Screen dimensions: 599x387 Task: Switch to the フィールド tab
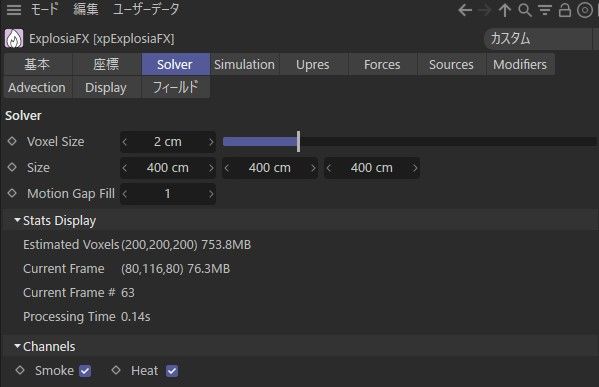(x=175, y=87)
